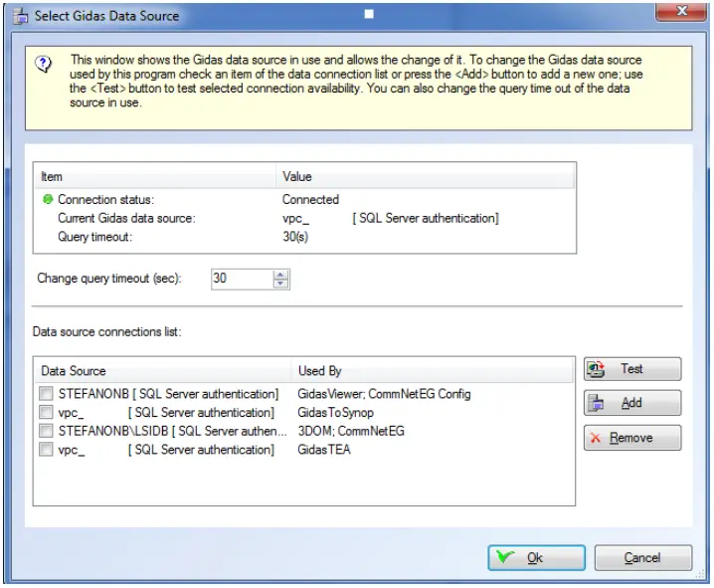Click the help question mark icon
Screen dimensions: 714x588
point(44,64)
